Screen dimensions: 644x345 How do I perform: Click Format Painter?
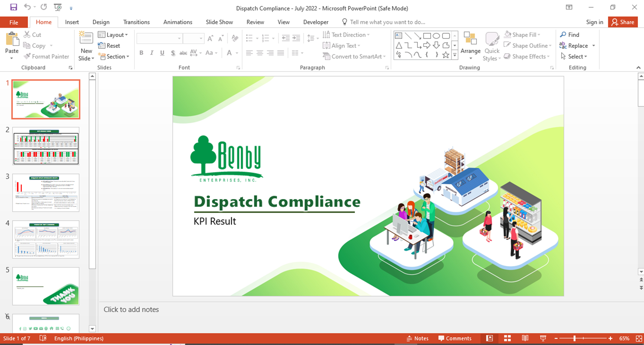pyautogui.click(x=46, y=56)
